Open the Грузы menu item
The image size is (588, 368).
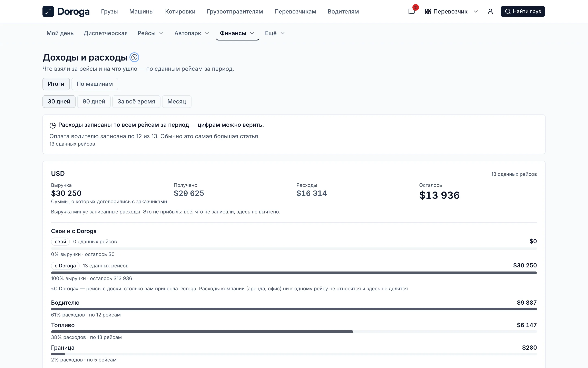tap(109, 11)
